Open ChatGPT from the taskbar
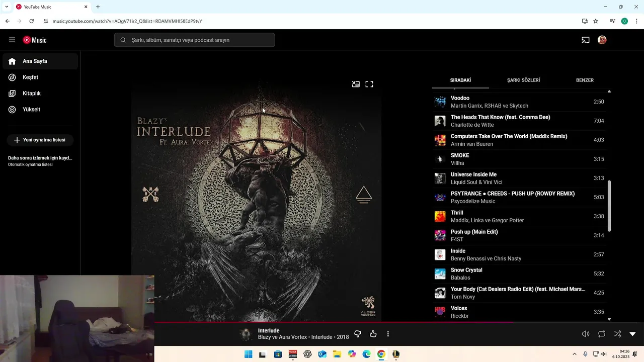Image resolution: width=644 pixels, height=362 pixels. (x=307, y=354)
